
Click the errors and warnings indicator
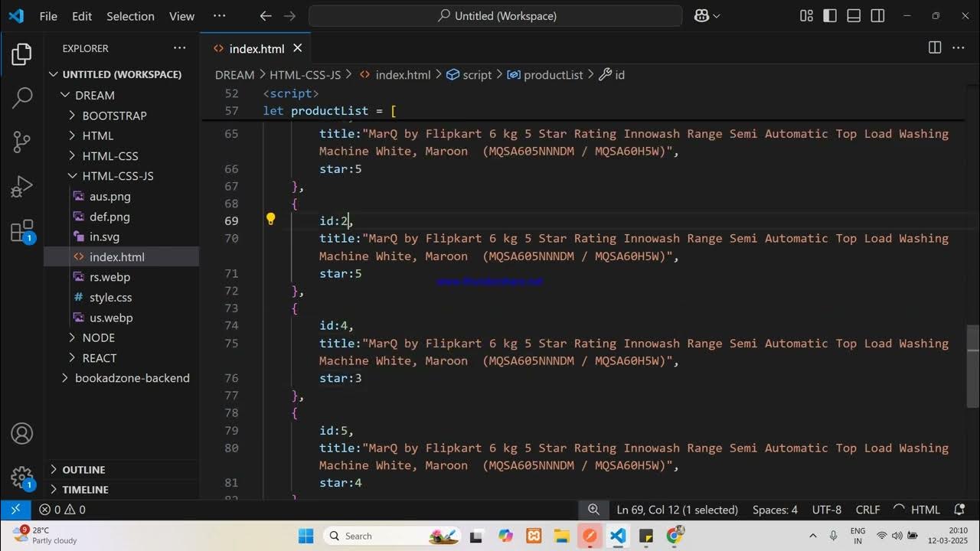pos(63,510)
